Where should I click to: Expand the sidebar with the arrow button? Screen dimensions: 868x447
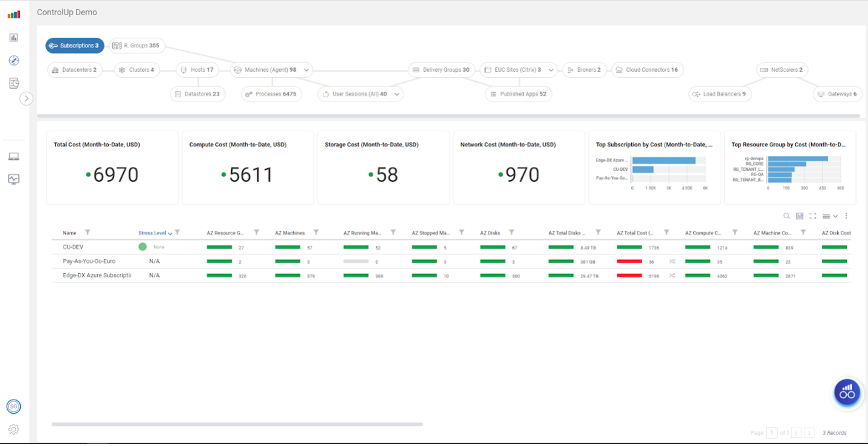point(26,98)
